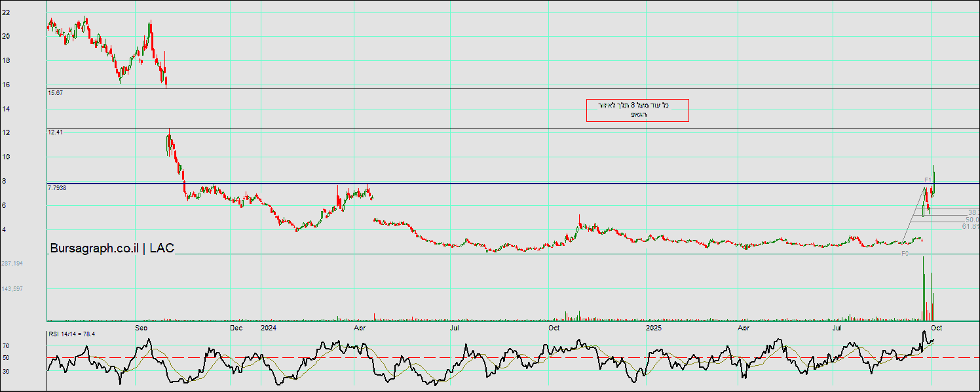
Task: Click the Bursagraph.co.il | LAC watermark
Action: (112, 248)
